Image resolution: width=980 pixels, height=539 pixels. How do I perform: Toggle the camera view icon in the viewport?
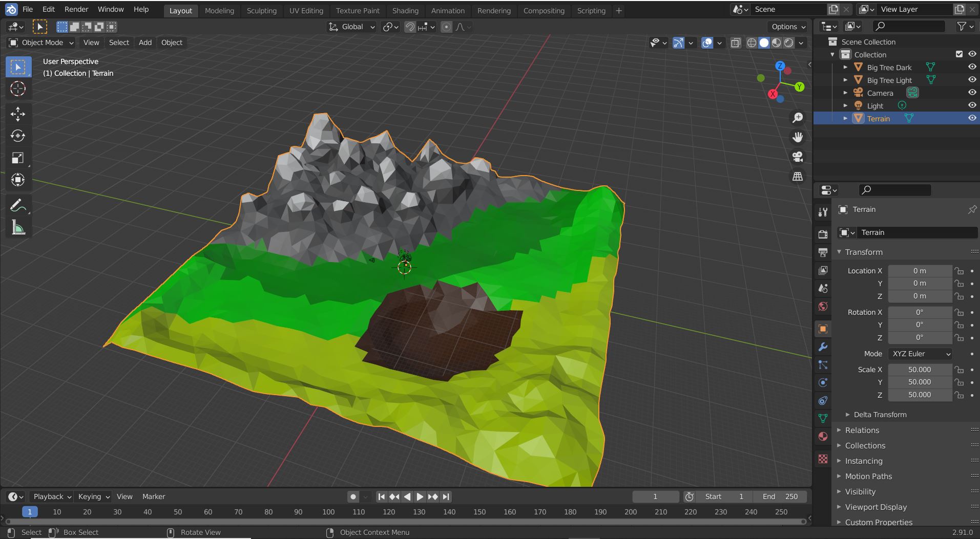tap(798, 157)
